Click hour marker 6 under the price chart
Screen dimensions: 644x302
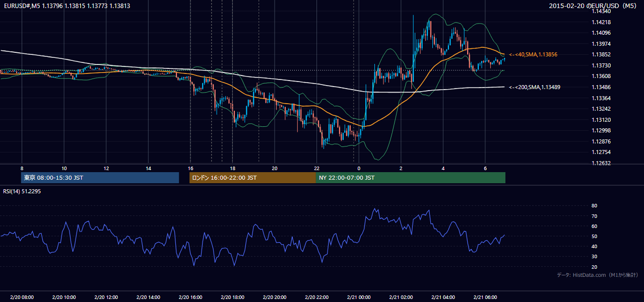click(485, 168)
